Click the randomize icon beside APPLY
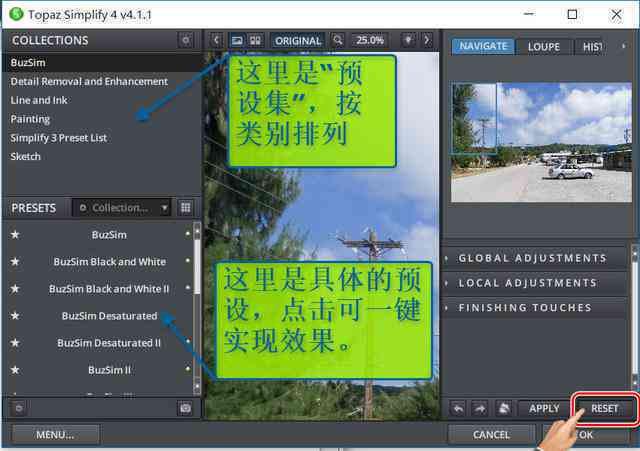Viewport: 640px width, 451px height. 504,409
